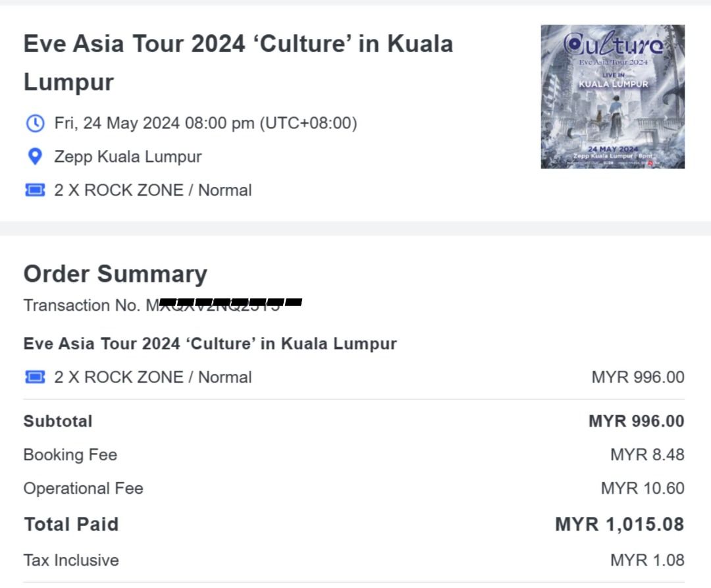
Task: Click the location pin icon
Action: tap(35, 157)
